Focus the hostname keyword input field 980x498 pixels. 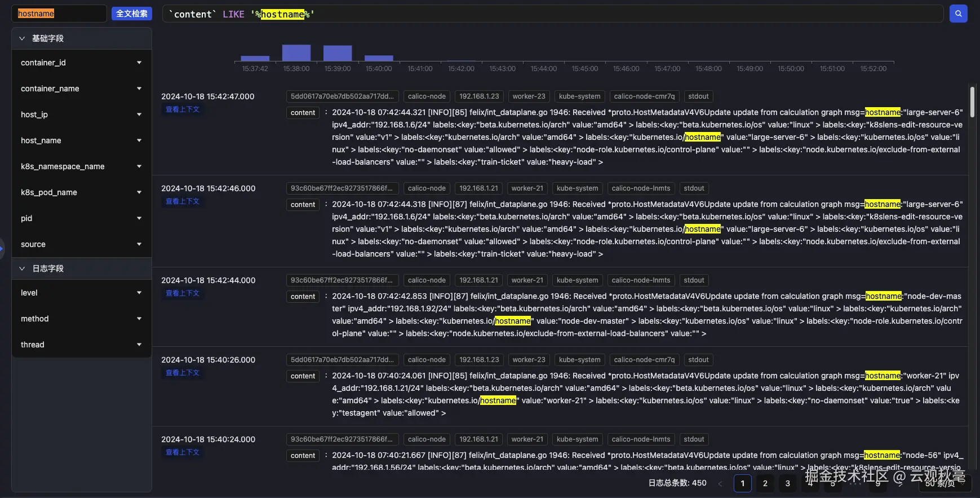59,14
